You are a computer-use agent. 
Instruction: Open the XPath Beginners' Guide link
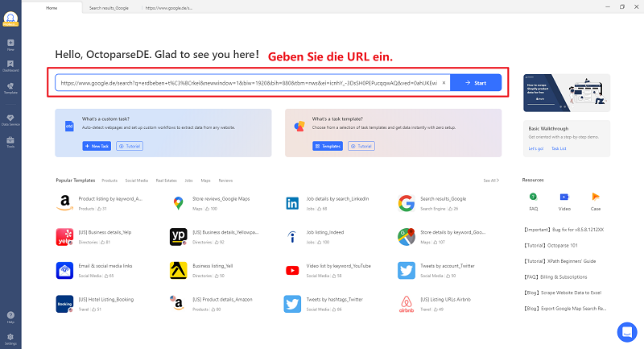559,261
